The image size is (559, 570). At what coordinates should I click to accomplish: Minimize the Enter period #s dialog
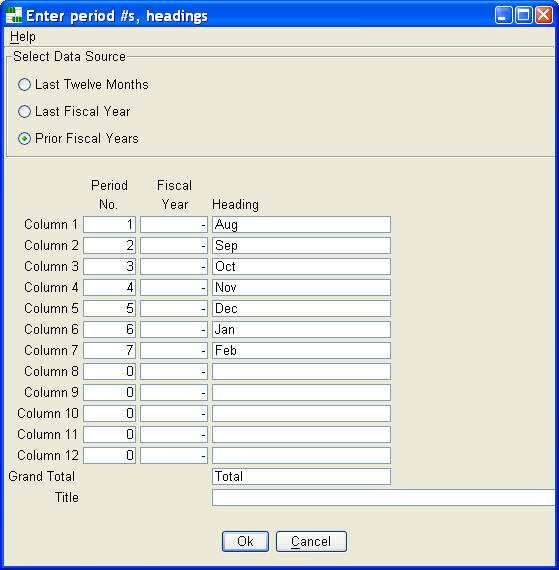[x=503, y=15]
